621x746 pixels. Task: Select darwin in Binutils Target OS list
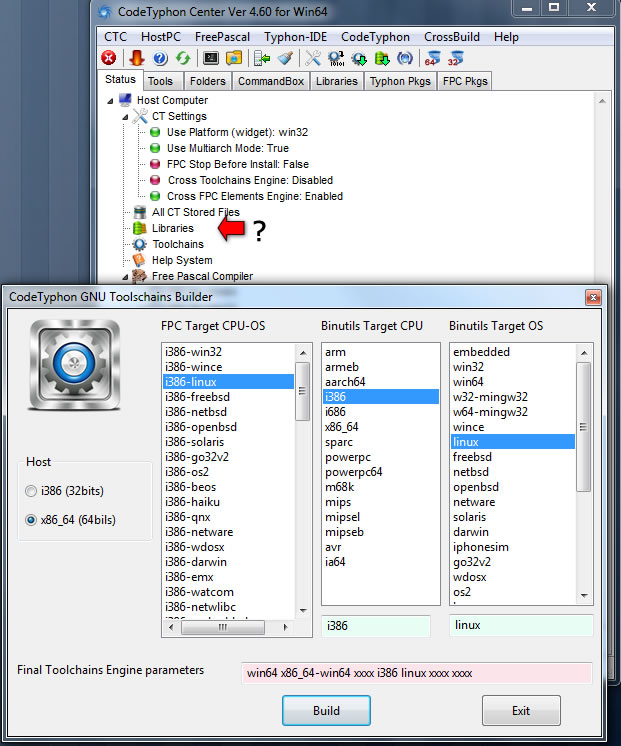point(513,532)
